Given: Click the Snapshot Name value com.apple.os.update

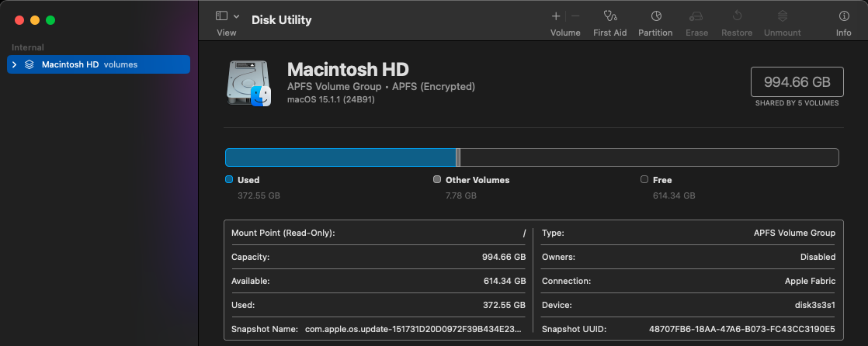Looking at the screenshot, I should (x=413, y=329).
